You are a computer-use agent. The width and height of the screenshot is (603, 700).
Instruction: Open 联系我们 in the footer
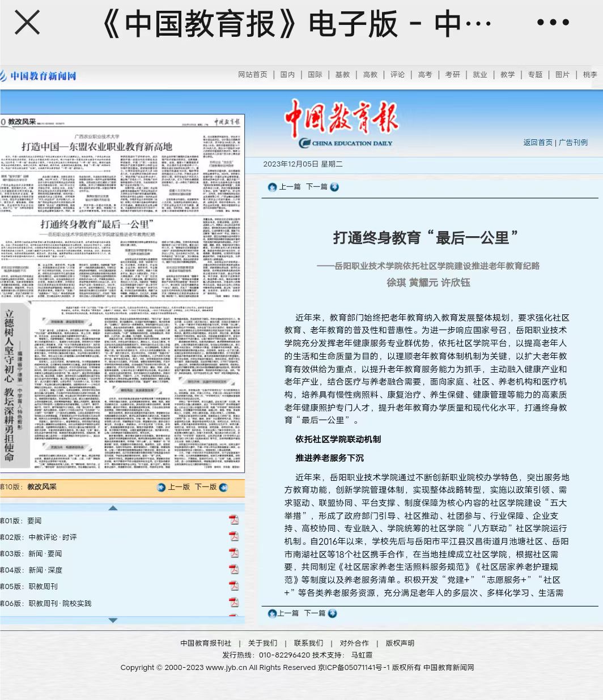(x=308, y=643)
